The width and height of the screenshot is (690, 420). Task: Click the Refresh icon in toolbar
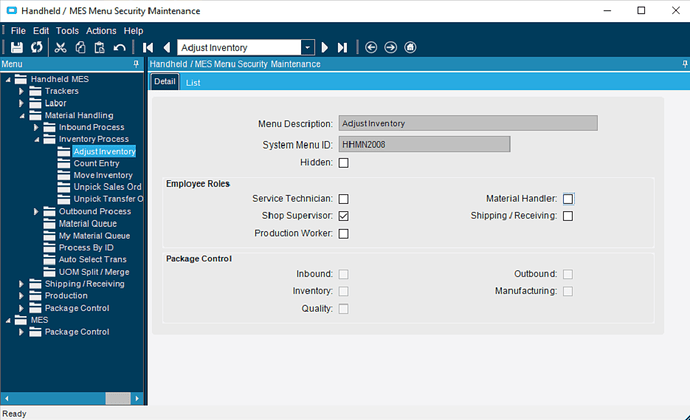coord(37,47)
